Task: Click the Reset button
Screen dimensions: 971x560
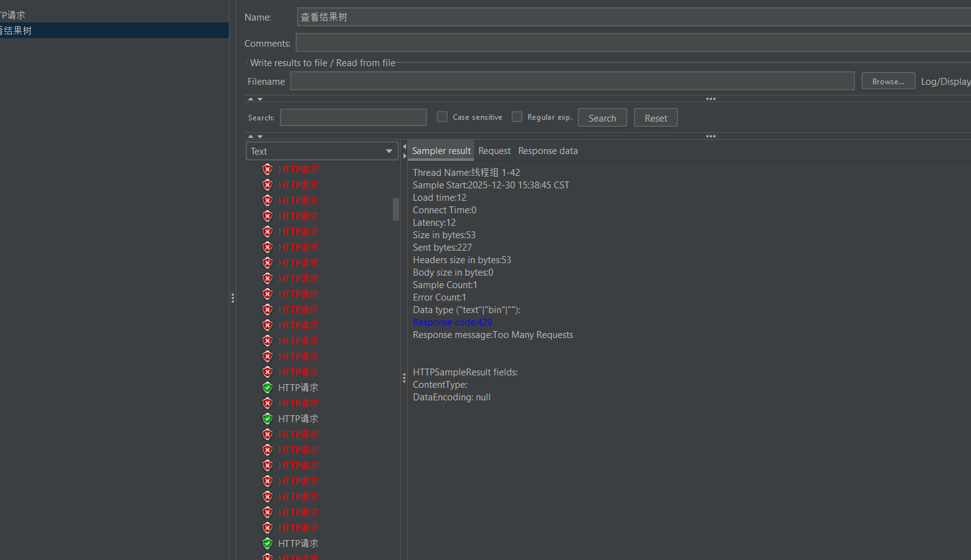Action: (655, 118)
